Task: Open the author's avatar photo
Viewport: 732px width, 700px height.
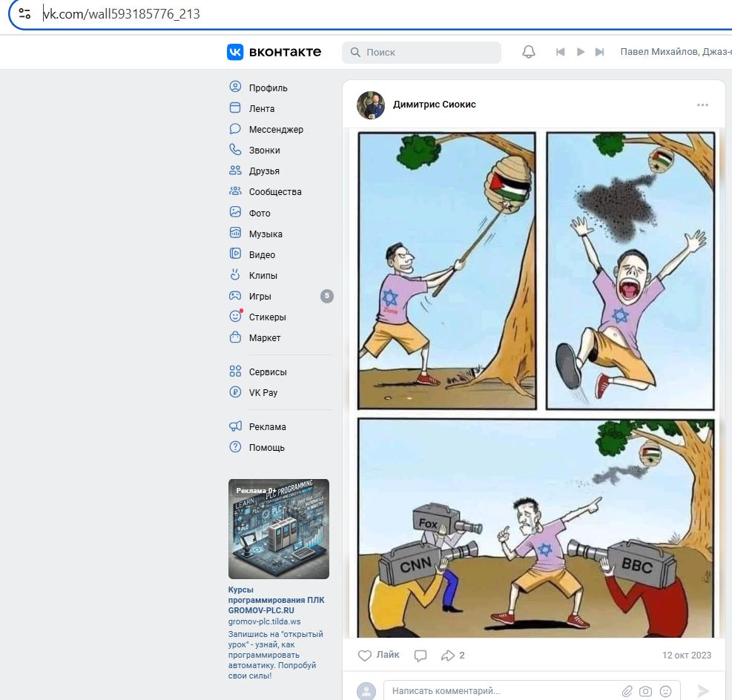Action: tap(371, 105)
